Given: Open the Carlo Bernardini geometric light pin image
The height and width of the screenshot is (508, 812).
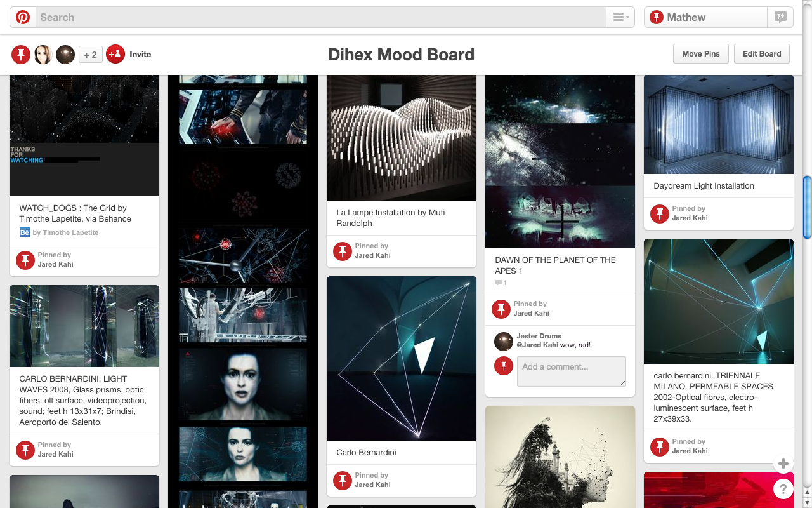Looking at the screenshot, I should pyautogui.click(x=402, y=359).
